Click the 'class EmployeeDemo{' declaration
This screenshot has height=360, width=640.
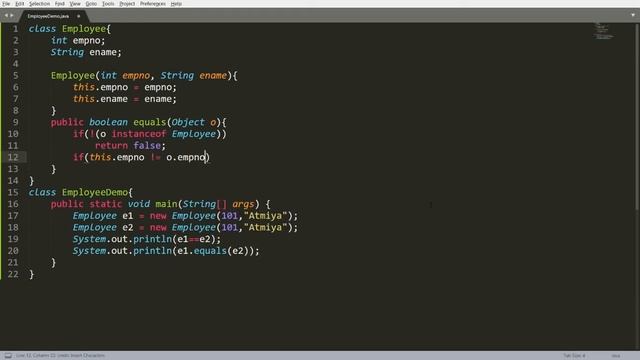click(80, 192)
